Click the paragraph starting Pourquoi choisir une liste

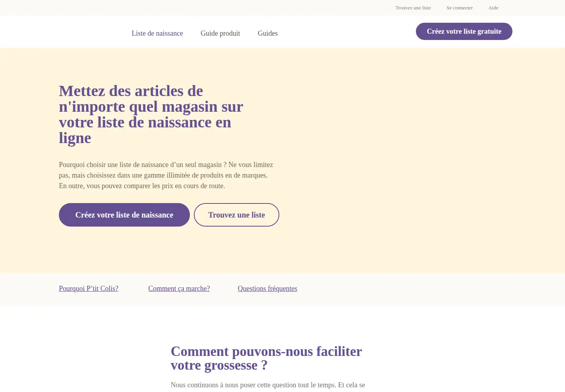click(166, 175)
